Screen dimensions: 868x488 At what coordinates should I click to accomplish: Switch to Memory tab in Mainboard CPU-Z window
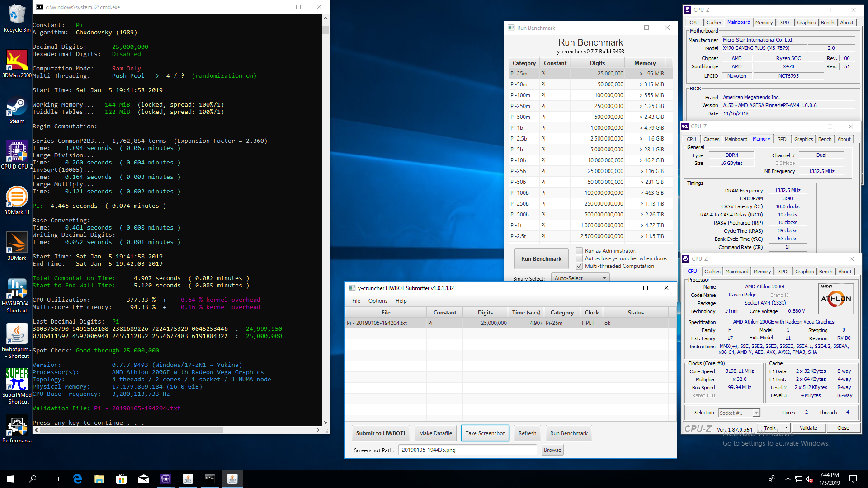click(x=764, y=23)
